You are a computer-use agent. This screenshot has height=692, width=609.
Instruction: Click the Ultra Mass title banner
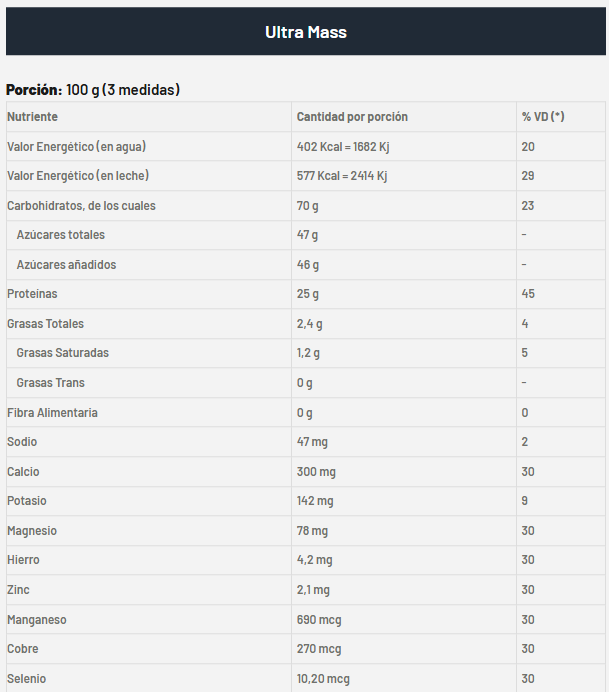[305, 32]
